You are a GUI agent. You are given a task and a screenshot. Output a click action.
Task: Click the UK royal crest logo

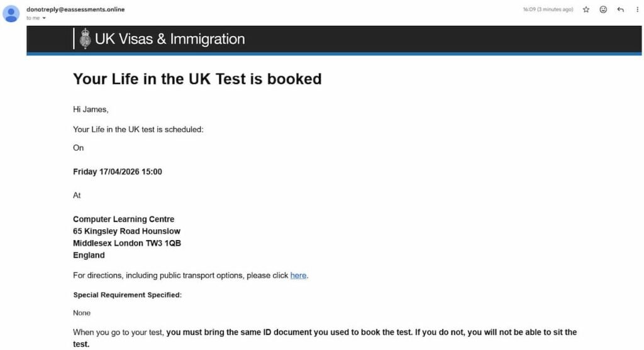(x=86, y=39)
